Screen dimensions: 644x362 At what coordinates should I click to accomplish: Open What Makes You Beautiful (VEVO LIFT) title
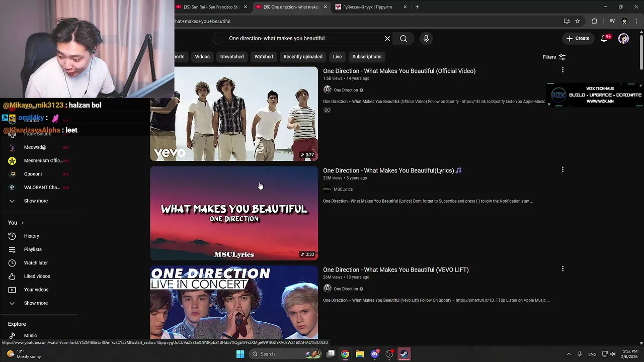coord(396,269)
